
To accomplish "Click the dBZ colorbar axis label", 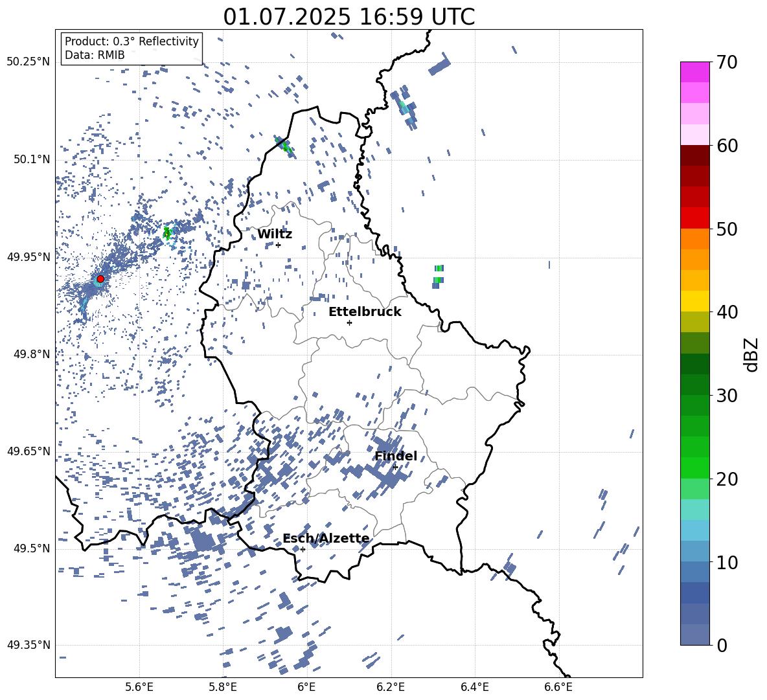I will (x=752, y=354).
